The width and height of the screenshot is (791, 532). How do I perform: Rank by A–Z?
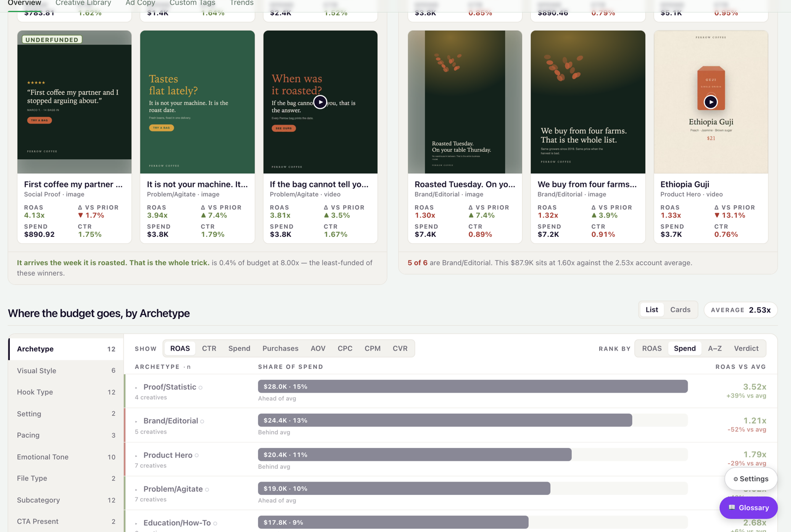coord(715,348)
